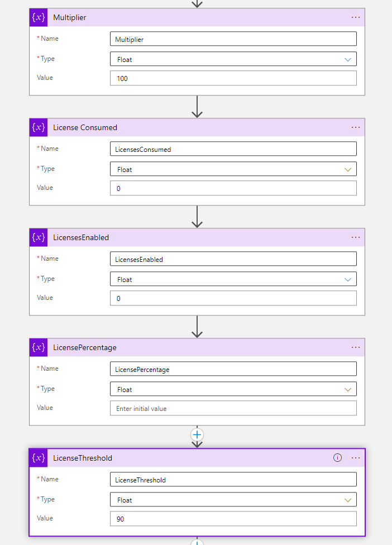Collapse the LicenseThreshold action header

click(197, 458)
